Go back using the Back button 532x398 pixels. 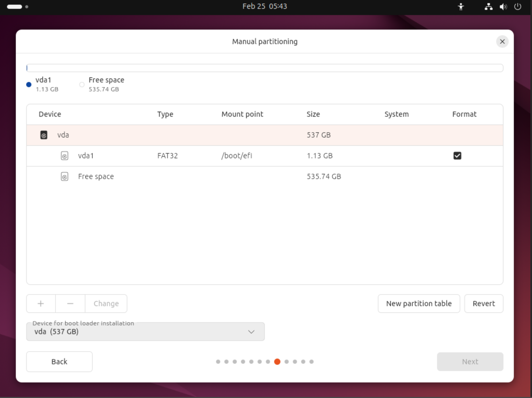click(x=59, y=361)
